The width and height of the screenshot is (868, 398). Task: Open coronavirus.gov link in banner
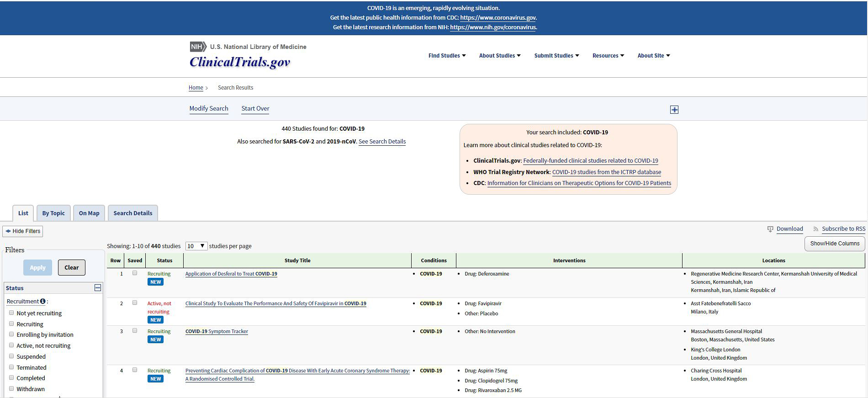tap(498, 18)
